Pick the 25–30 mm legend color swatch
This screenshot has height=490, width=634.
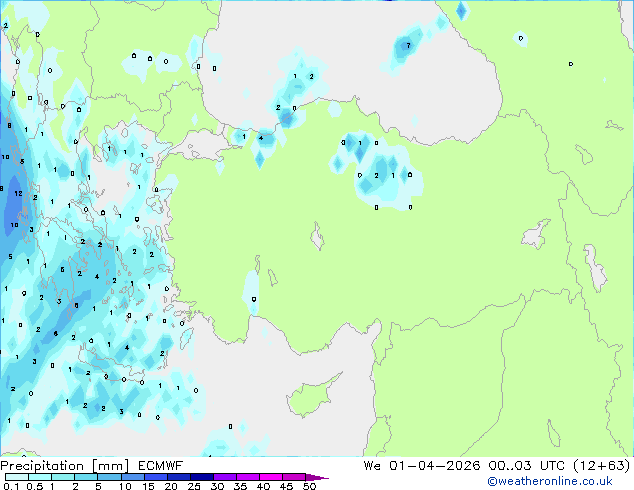(201, 477)
